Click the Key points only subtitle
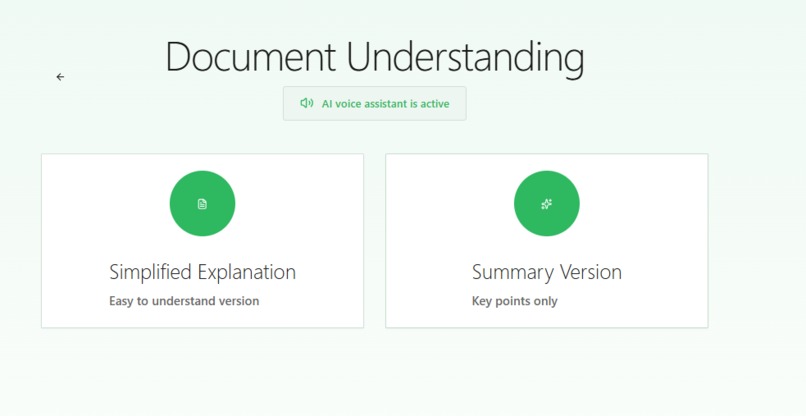Image resolution: width=806 pixels, height=416 pixels. (x=515, y=301)
